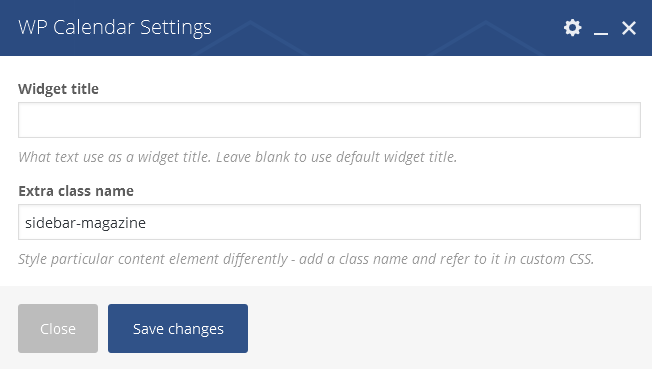Close the dialog with the X icon
Image resolution: width=652 pixels, height=369 pixels.
point(629,28)
